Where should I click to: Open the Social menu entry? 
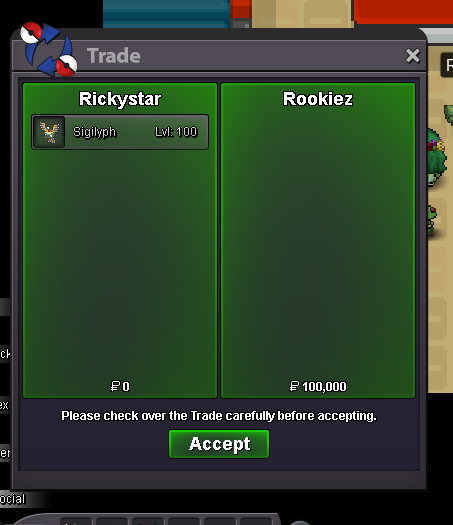click(13, 499)
